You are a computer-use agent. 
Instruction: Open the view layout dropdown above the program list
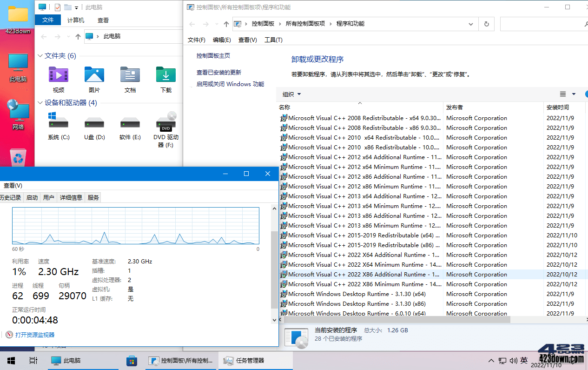coord(568,94)
